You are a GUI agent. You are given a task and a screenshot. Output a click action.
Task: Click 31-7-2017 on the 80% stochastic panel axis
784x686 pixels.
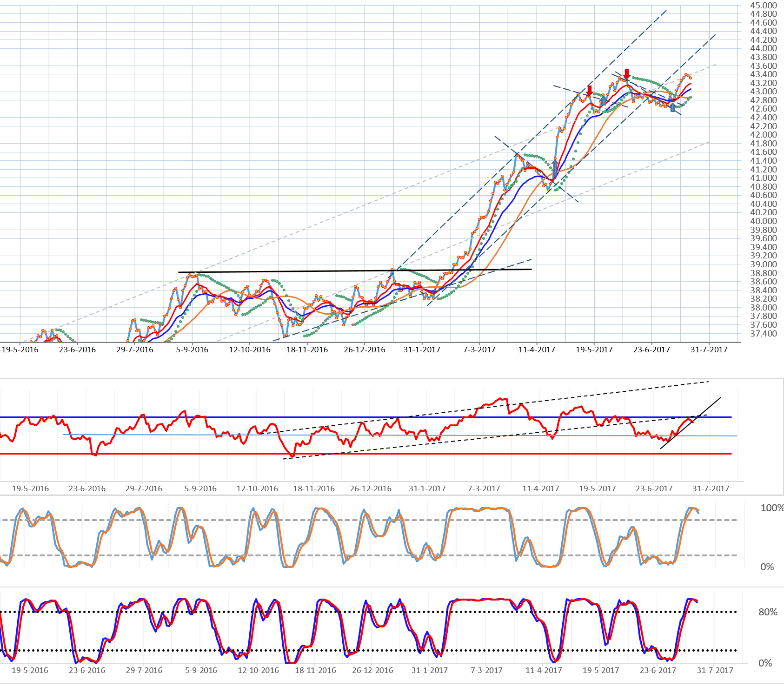click(715, 670)
